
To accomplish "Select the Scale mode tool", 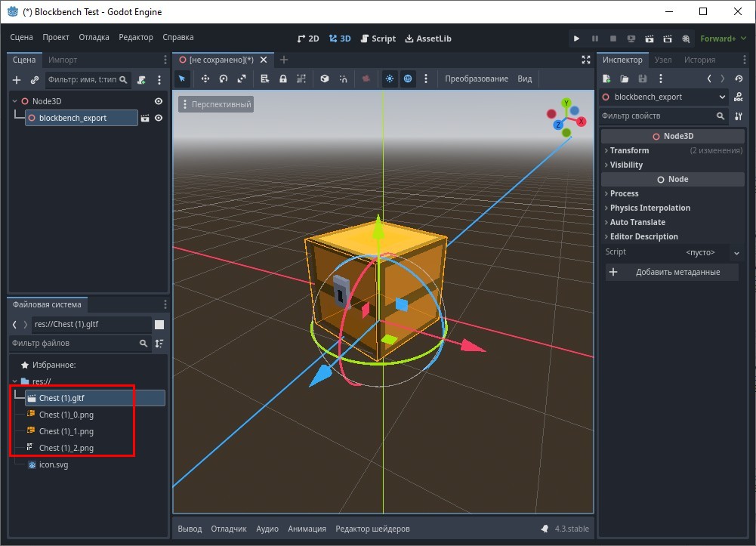I will click(x=242, y=79).
